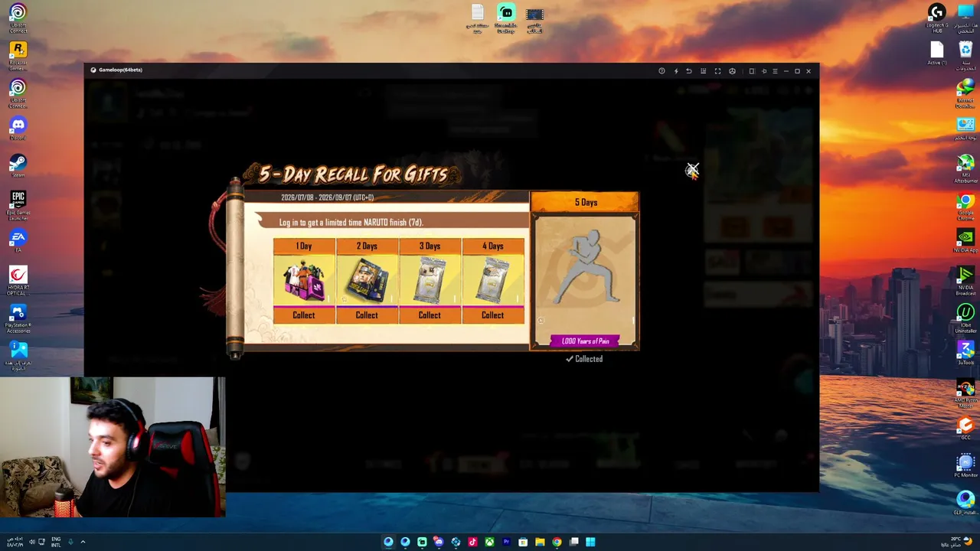Image resolution: width=980 pixels, height=551 pixels.
Task: Open Premiere Pro from the taskbar
Action: (506, 542)
